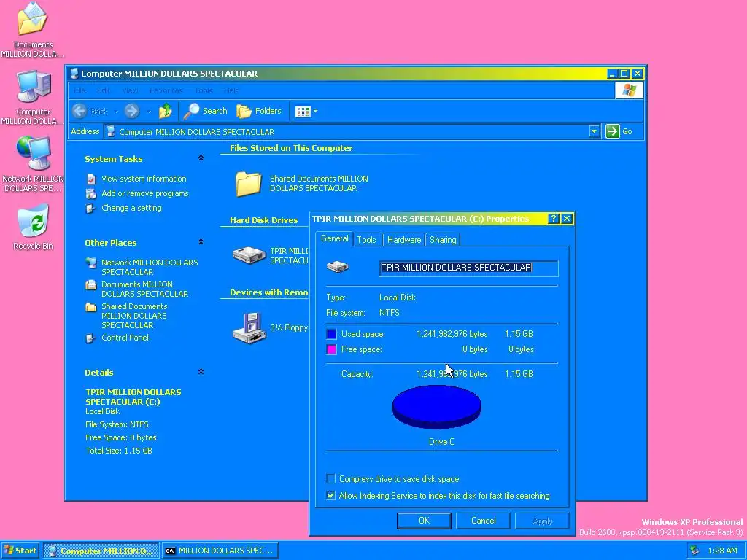Screen dimensions: 747x560
Task: Click the Apply button
Action: point(542,521)
